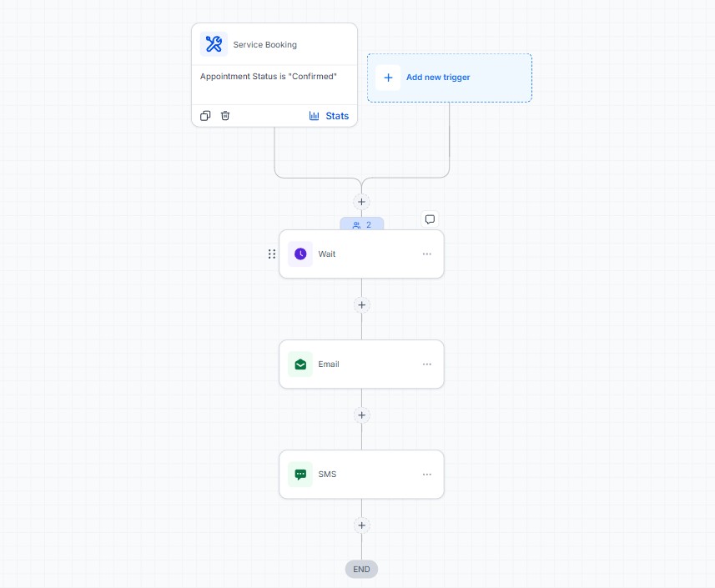Select the END node
The image size is (715, 588).
pyautogui.click(x=361, y=570)
